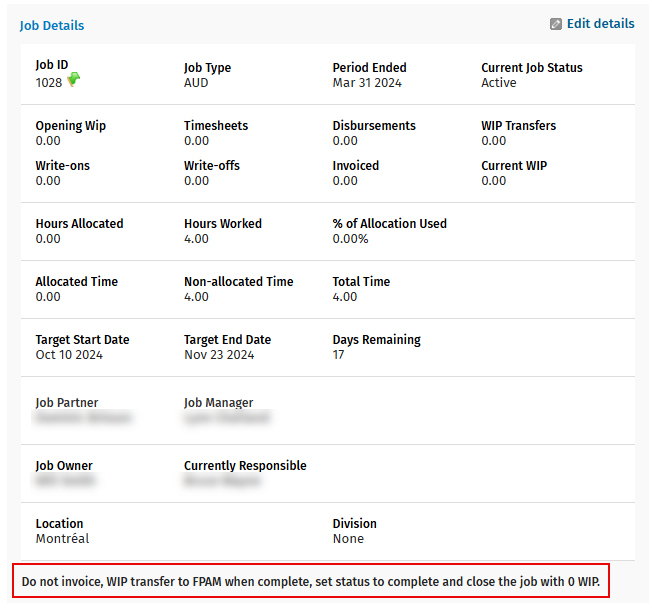Click the % of Allocation Used value 0.00%

point(350,239)
